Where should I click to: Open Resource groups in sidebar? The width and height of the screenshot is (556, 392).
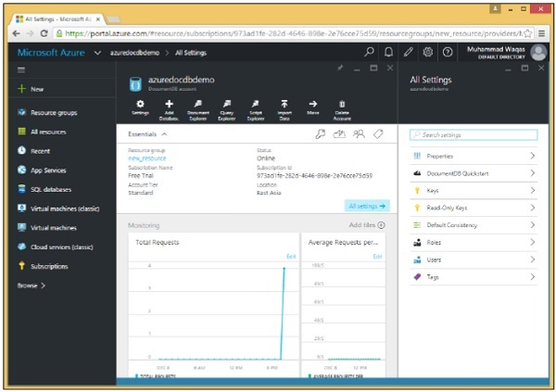pyautogui.click(x=48, y=112)
